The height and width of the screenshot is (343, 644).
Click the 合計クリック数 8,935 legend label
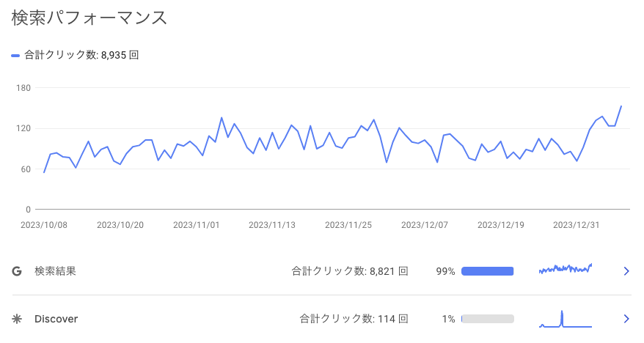pos(81,55)
